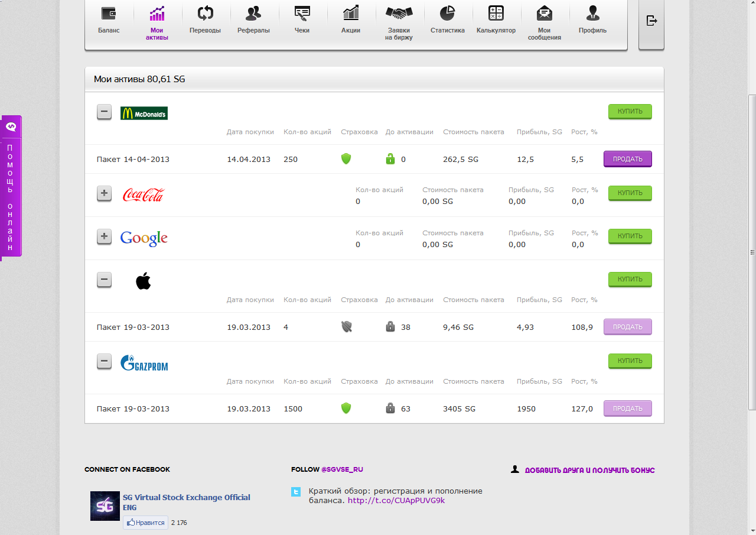Click the Facebook Нравится like button
756x535 pixels.
(145, 523)
